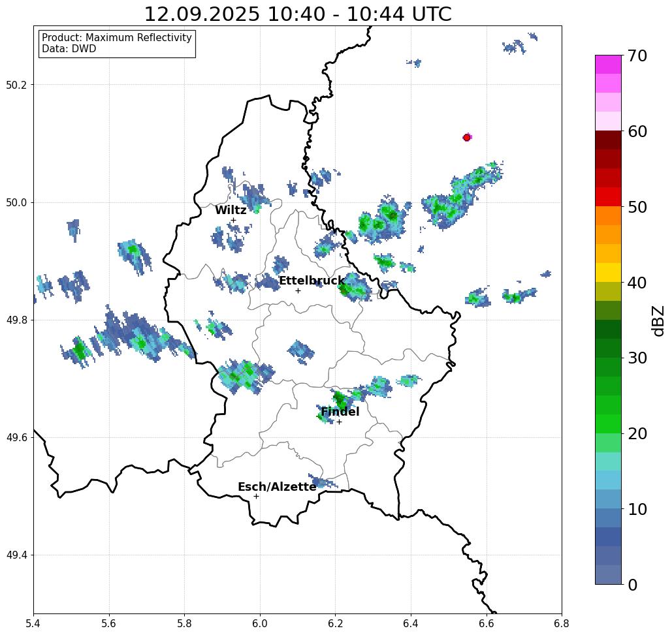Click the magenta top segment of colorbar
672x635 pixels.
point(608,65)
